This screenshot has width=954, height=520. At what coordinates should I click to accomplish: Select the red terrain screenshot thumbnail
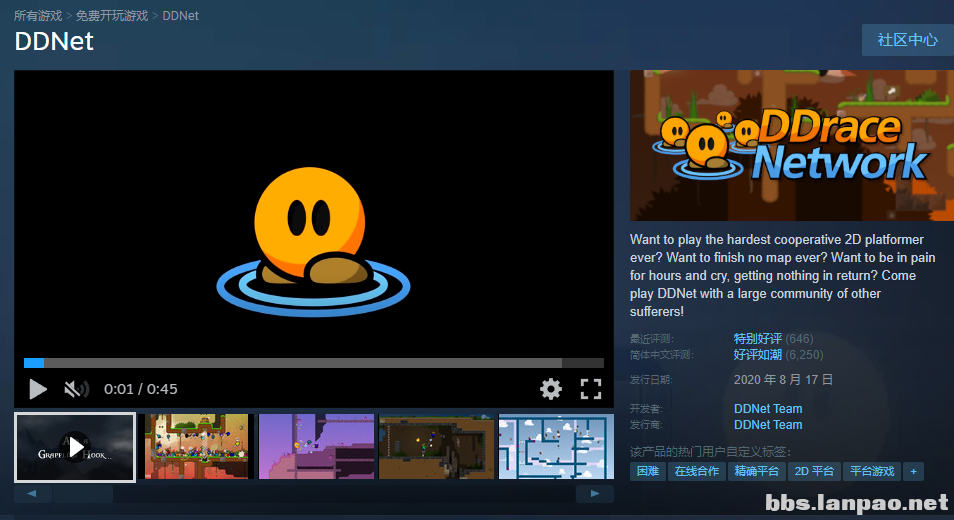point(197,446)
